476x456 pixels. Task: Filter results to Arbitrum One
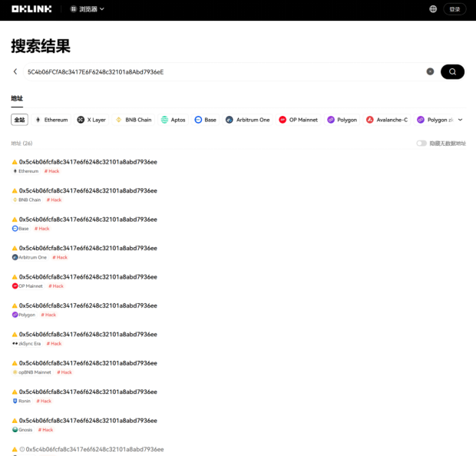[247, 120]
